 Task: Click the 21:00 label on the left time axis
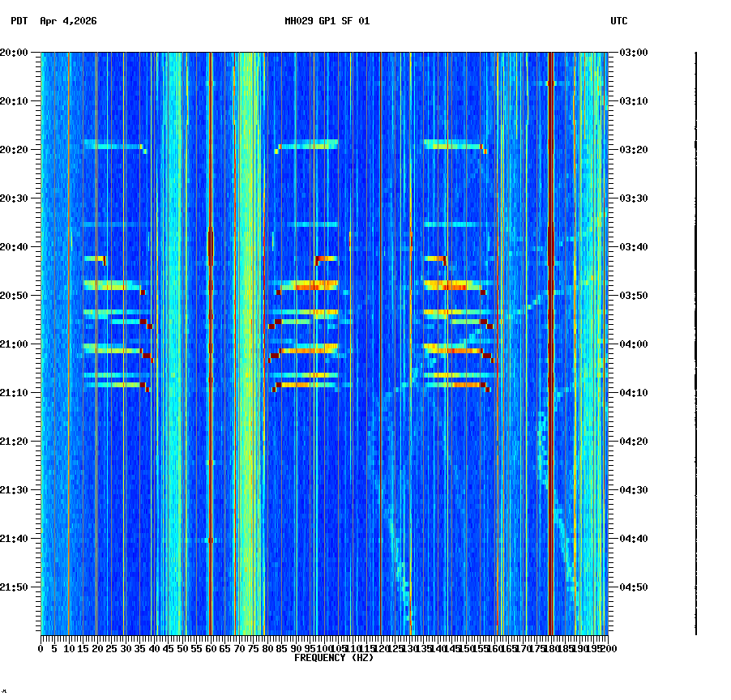19,344
